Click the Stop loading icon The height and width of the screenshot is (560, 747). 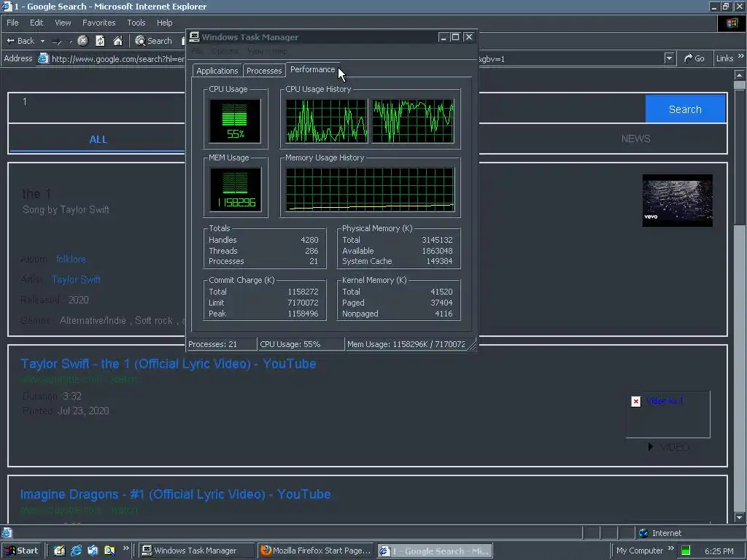click(x=83, y=41)
